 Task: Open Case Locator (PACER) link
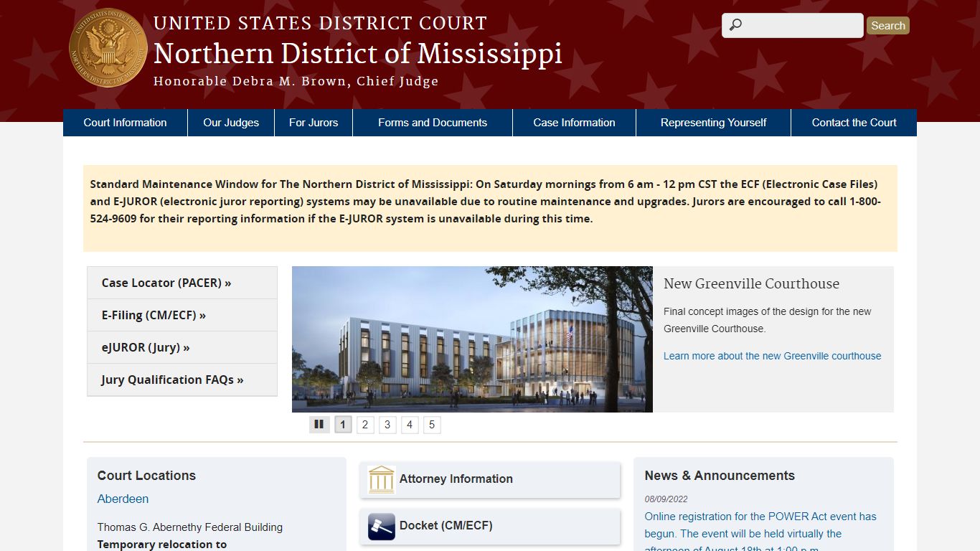(182, 283)
